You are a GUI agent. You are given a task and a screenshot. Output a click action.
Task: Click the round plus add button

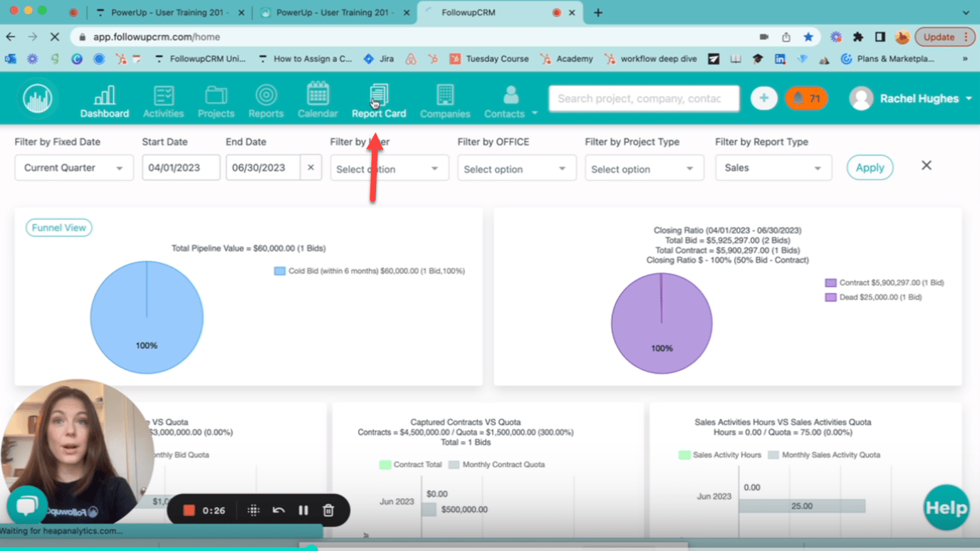(763, 98)
